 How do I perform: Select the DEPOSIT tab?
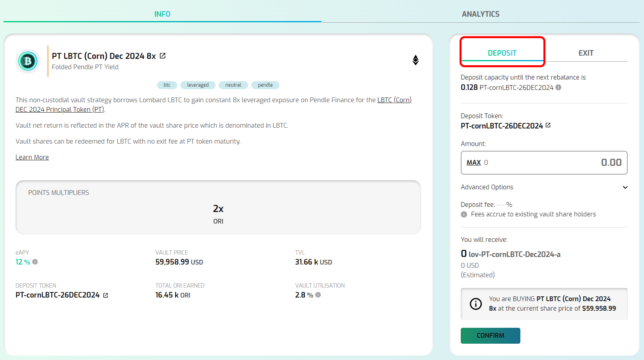click(502, 53)
